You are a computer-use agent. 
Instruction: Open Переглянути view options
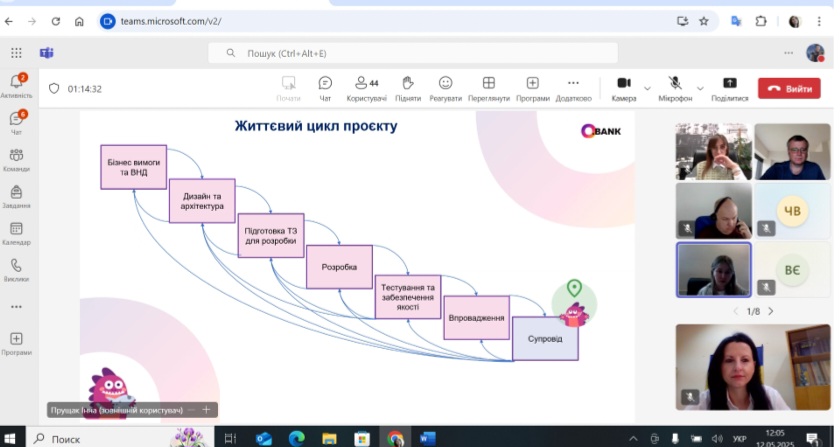click(489, 87)
